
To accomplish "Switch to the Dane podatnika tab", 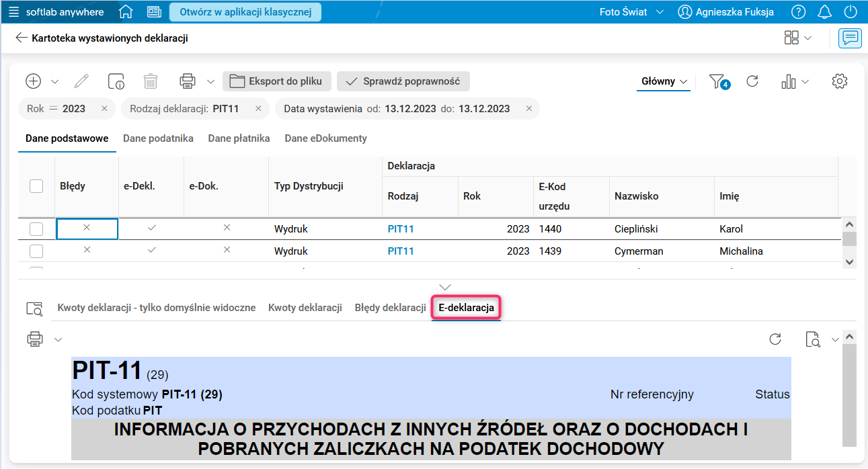I will pyautogui.click(x=159, y=138).
